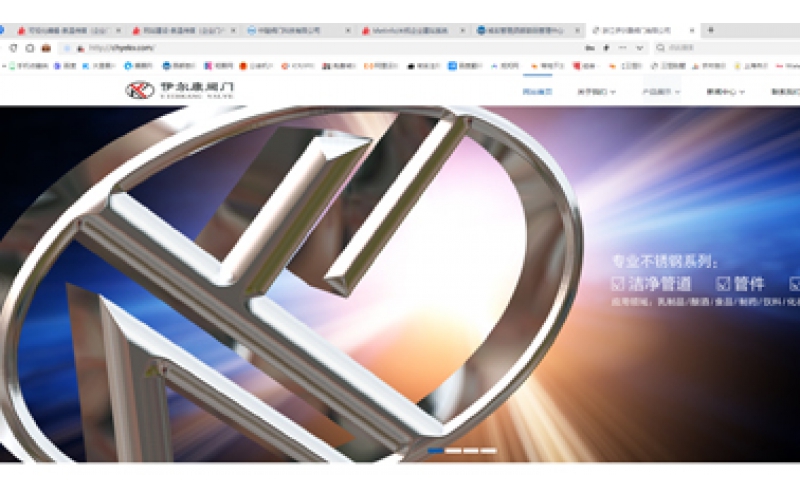
Task: Click the home icon beside reload
Action: (29, 48)
